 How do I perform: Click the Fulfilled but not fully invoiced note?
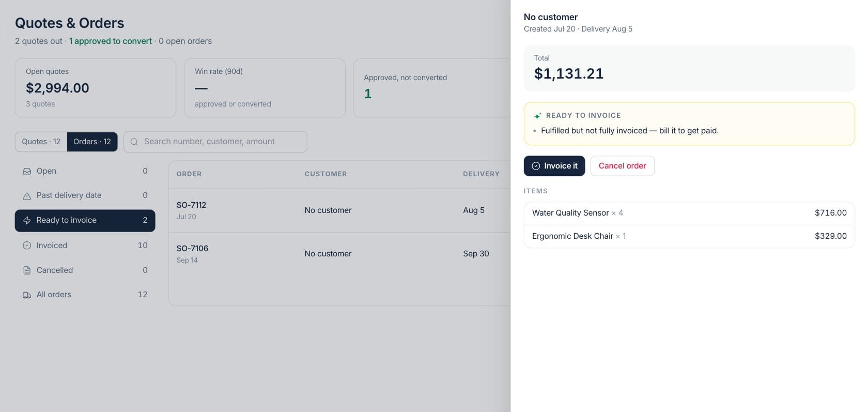pyautogui.click(x=630, y=131)
